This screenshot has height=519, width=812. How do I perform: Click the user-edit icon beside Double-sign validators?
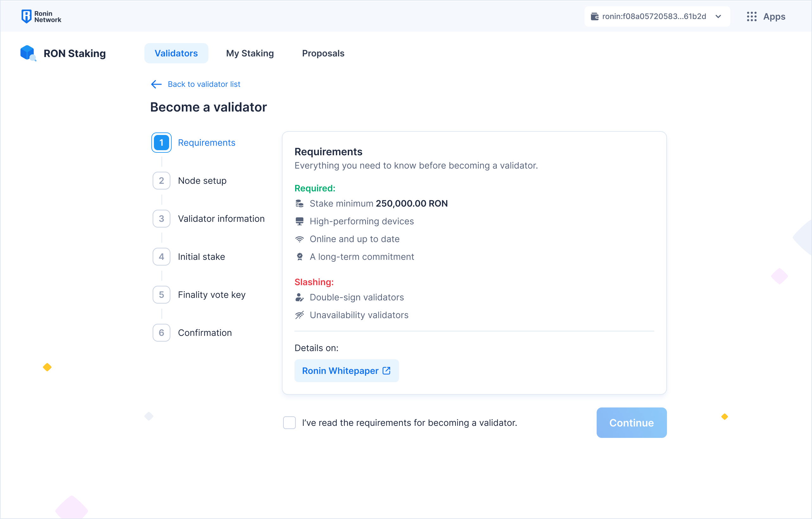300,297
